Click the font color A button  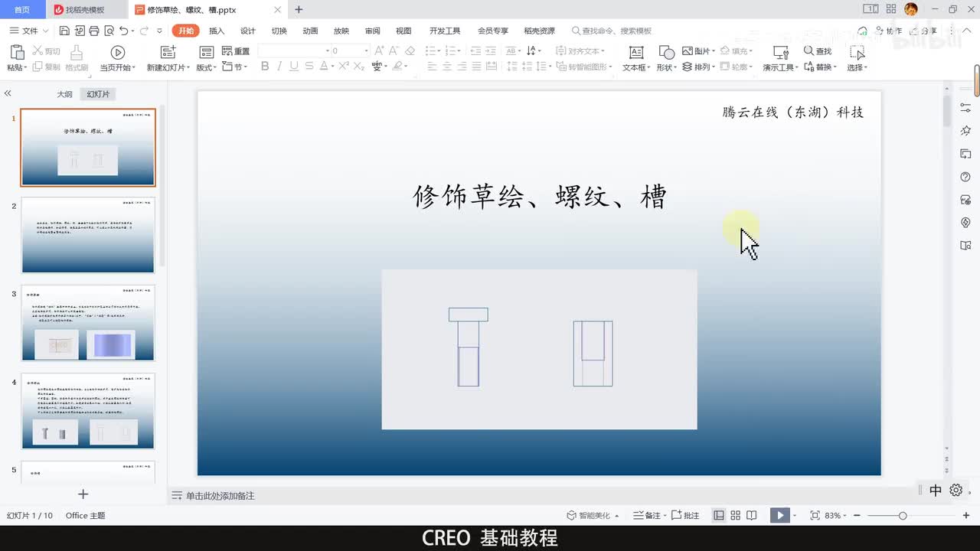click(323, 67)
